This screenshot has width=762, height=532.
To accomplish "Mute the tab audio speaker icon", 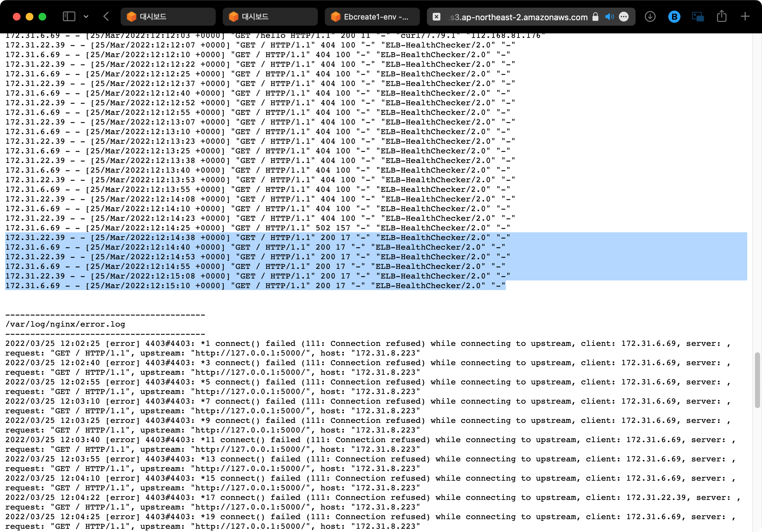I will point(609,17).
